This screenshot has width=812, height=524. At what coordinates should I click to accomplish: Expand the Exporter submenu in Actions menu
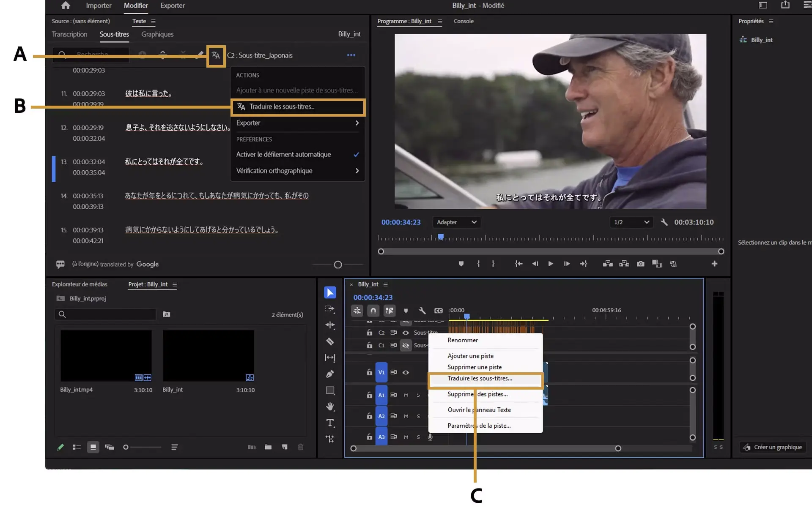297,123
